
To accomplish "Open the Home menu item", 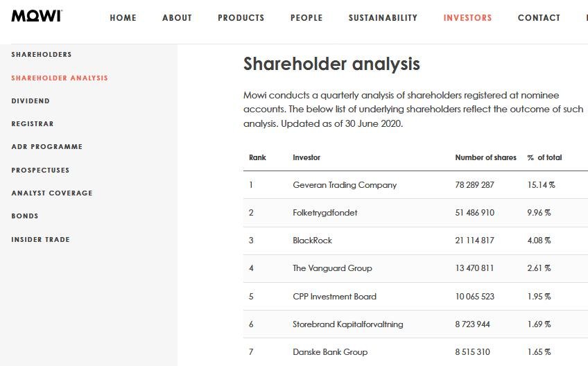I will [x=123, y=18].
